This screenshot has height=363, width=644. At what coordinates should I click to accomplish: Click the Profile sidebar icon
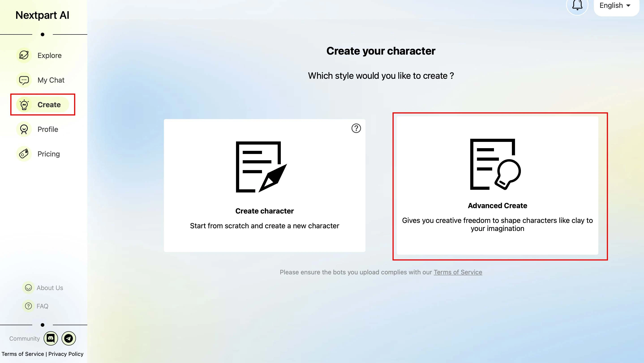tap(24, 129)
